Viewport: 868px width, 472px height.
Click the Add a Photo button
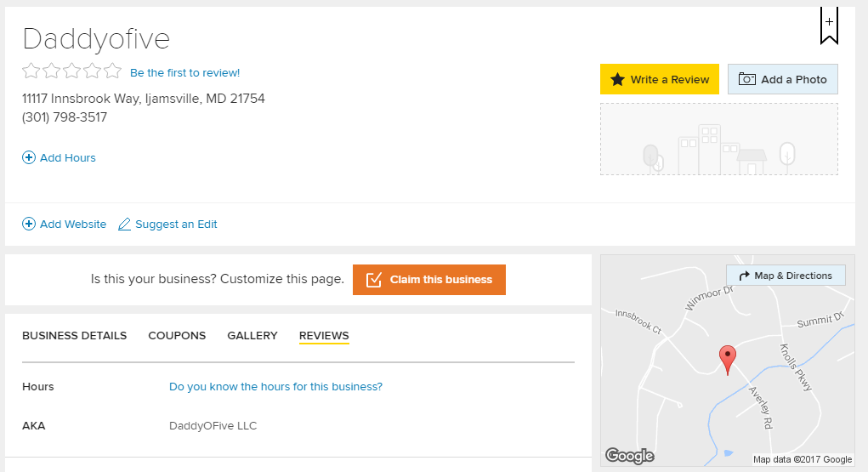(x=782, y=79)
